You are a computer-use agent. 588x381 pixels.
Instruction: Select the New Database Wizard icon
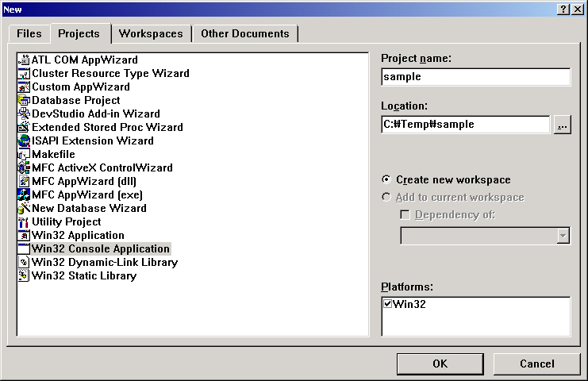24,208
